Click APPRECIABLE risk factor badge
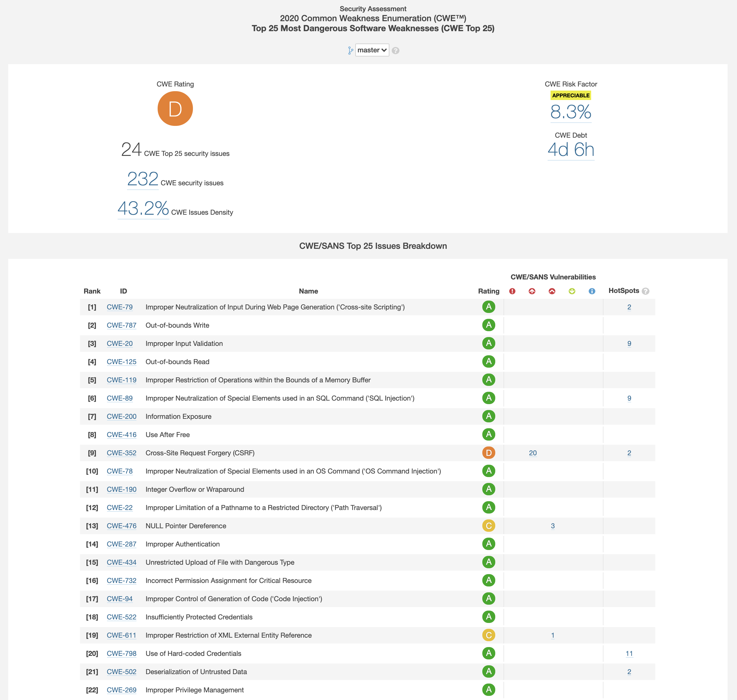 [x=571, y=95]
